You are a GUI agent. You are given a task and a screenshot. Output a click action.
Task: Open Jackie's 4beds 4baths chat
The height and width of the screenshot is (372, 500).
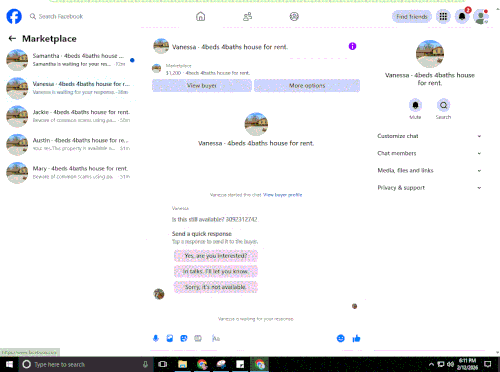(x=70, y=116)
